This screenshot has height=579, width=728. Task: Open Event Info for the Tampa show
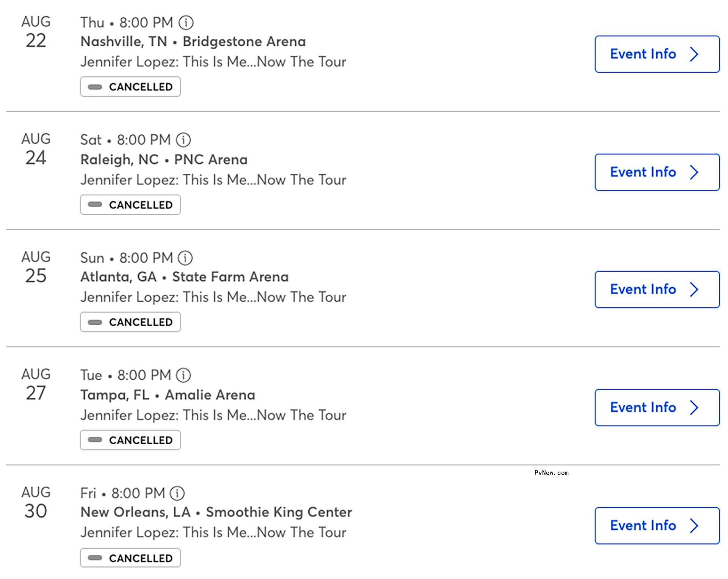pos(657,408)
